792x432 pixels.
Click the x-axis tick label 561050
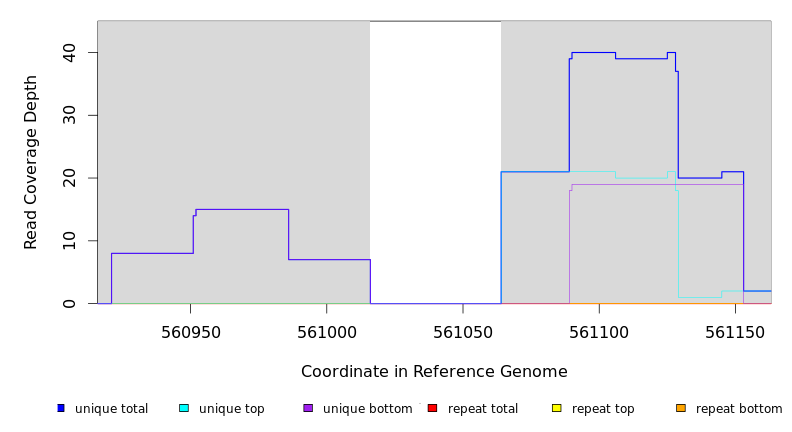(x=463, y=332)
